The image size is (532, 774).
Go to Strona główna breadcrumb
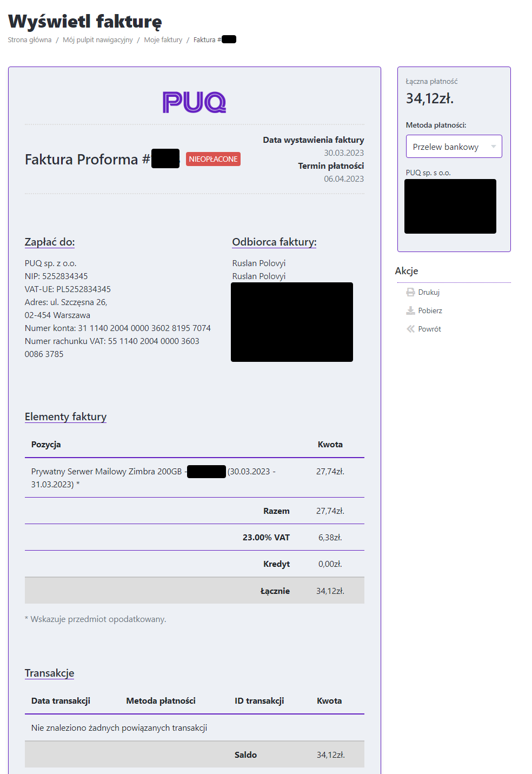(30, 40)
